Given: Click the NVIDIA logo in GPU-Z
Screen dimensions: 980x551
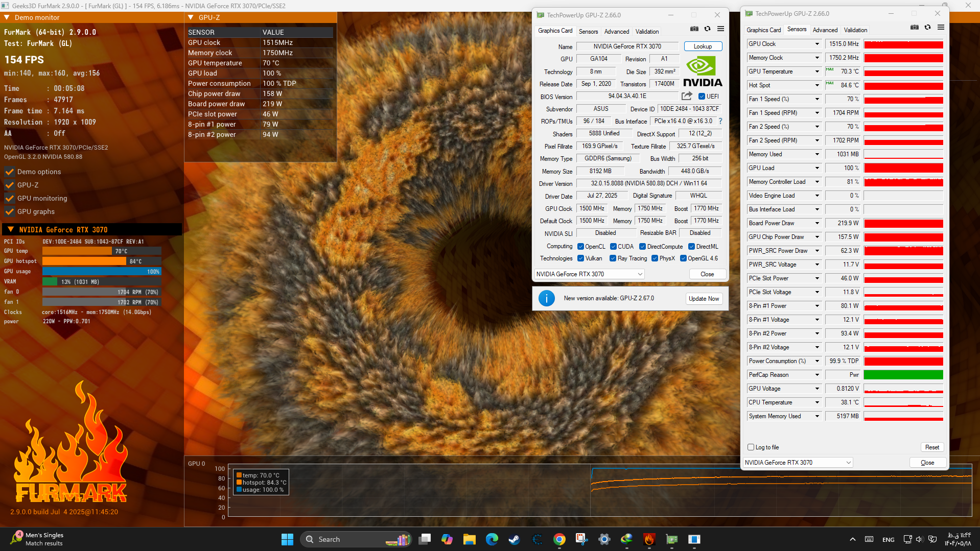Looking at the screenshot, I should coord(703,72).
